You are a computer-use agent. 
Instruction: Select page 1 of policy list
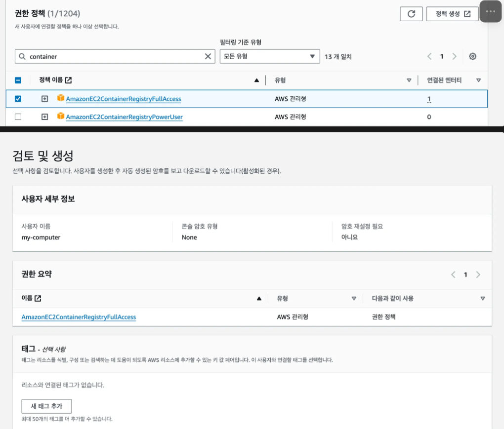click(x=442, y=56)
